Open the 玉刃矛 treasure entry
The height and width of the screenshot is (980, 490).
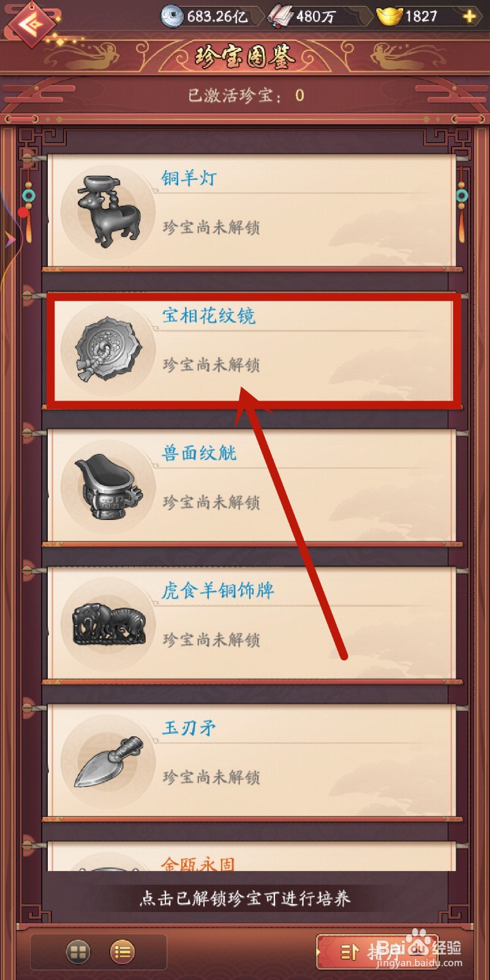coord(252,761)
